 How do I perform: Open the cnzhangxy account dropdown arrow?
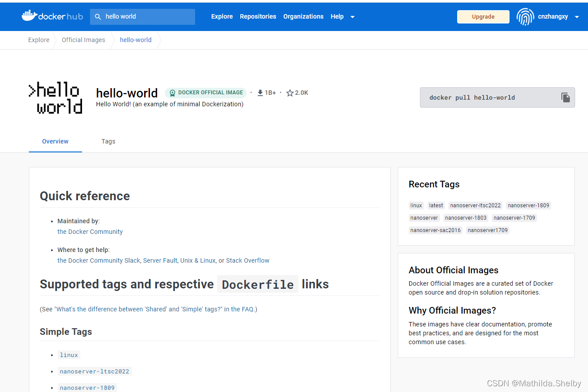pyautogui.click(x=577, y=17)
